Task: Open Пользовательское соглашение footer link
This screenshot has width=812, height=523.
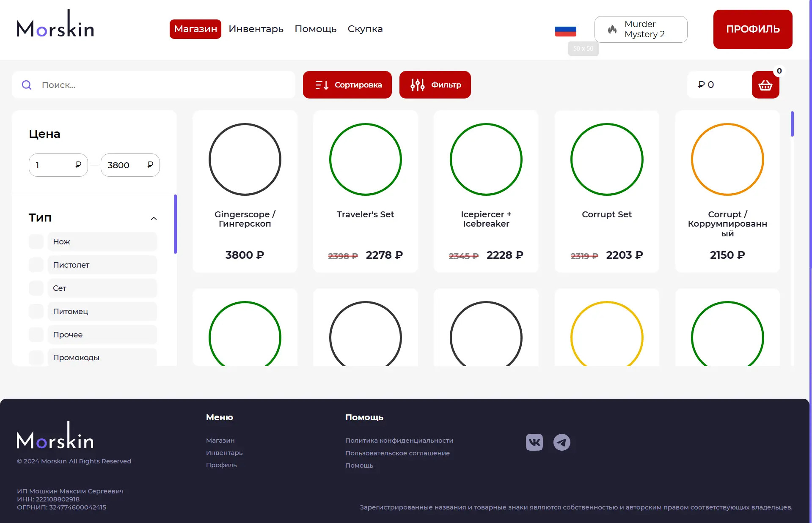Action: tap(397, 453)
